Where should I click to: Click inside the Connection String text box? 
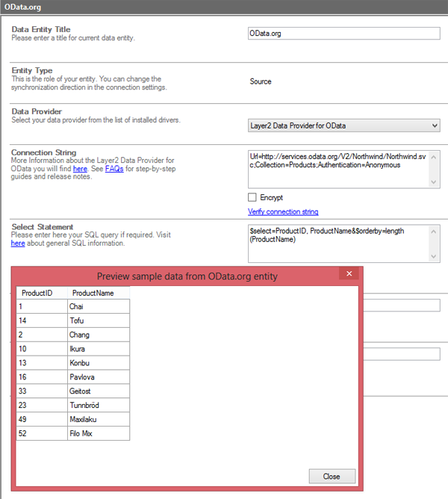338,169
